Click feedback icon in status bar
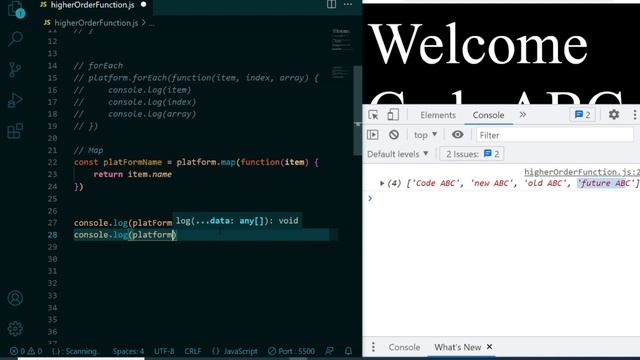The width and height of the screenshot is (640, 360). click(x=329, y=351)
